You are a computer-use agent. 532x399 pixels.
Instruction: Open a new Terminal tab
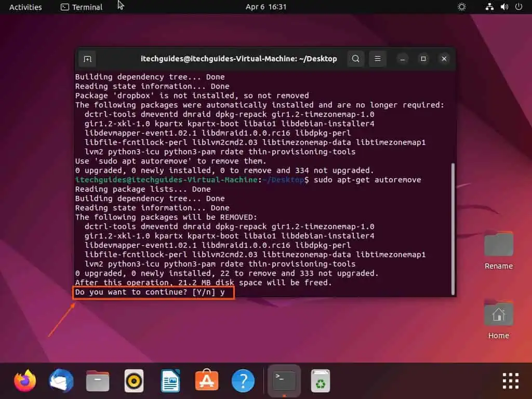pyautogui.click(x=87, y=59)
